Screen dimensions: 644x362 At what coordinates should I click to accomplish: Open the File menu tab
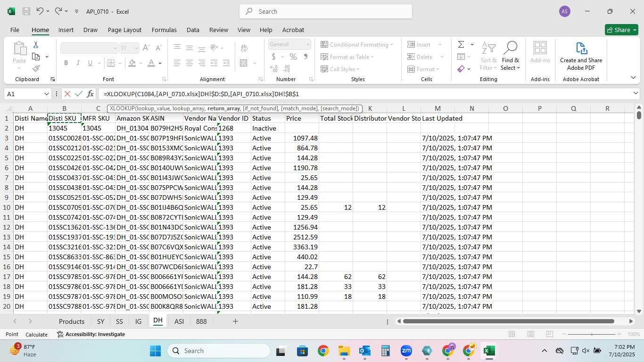tap(15, 30)
